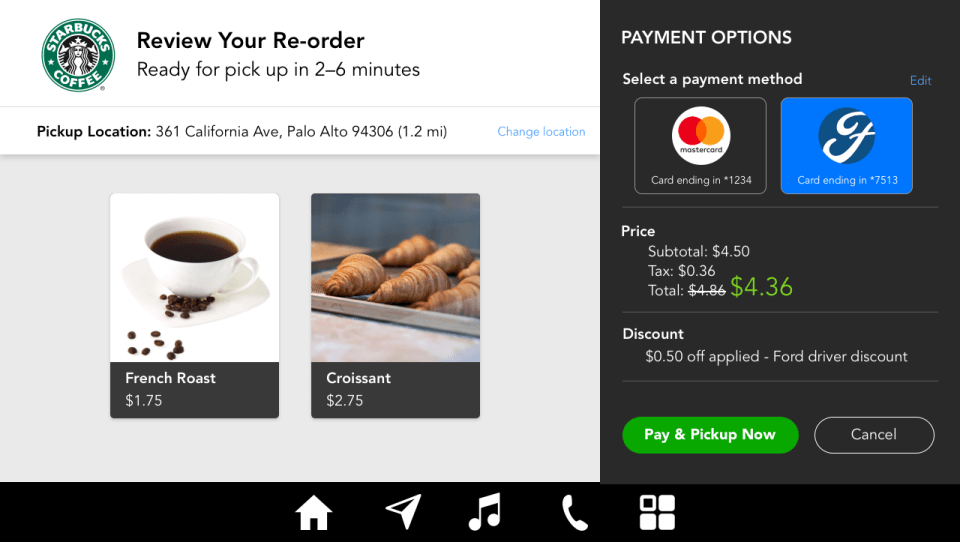Click the green $4.36 total price
This screenshot has height=542, width=960.
tap(761, 288)
